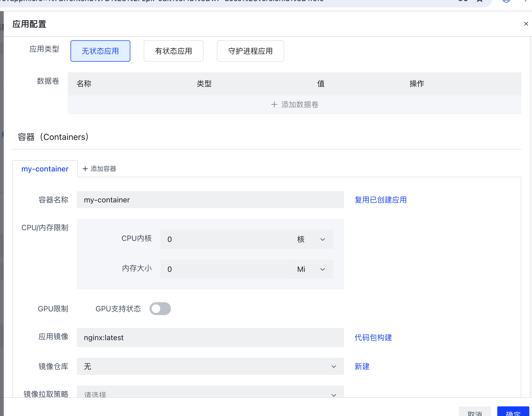Click the 操作 column header in 数据卷 table
This screenshot has height=416, width=532.
tap(417, 84)
